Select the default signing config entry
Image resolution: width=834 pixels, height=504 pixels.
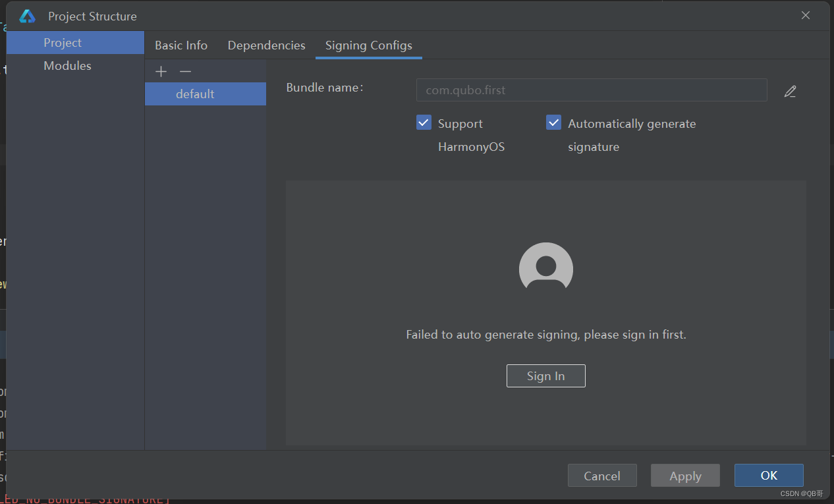[195, 94]
